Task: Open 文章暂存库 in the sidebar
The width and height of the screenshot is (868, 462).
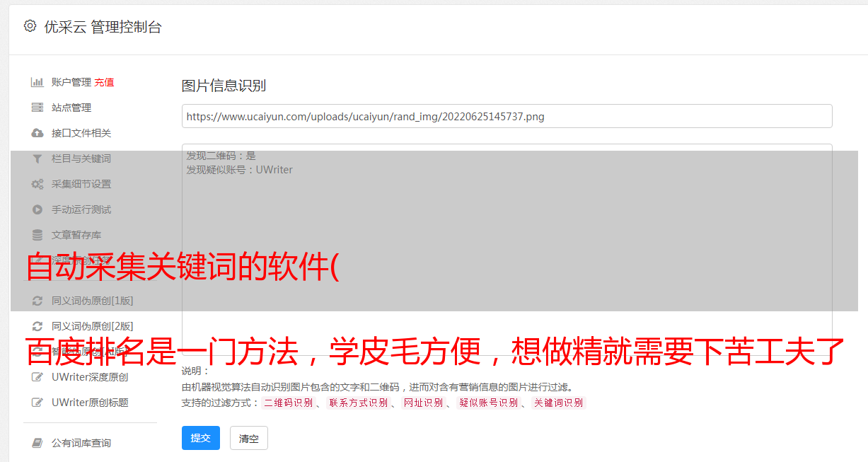Action: pyautogui.click(x=76, y=235)
